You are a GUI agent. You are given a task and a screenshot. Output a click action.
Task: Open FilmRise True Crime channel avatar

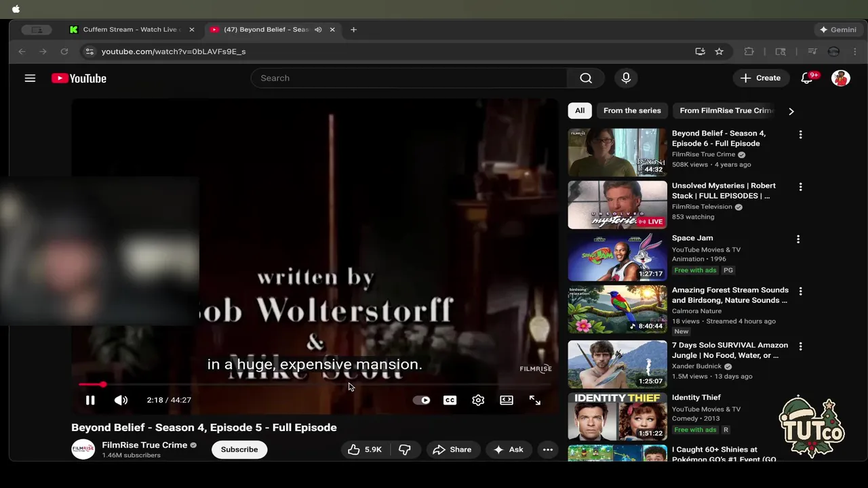[x=83, y=449]
